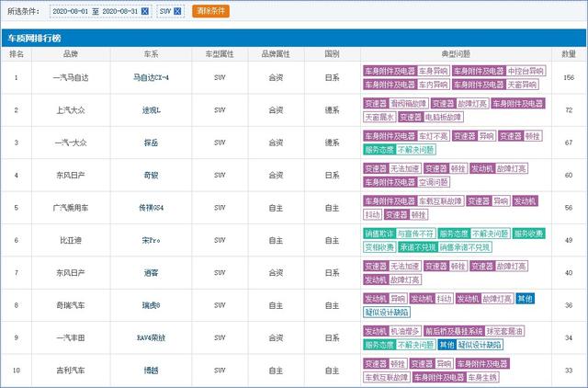
Task: Select the 奇瑞汽车 brand cell
Action: (x=71, y=305)
